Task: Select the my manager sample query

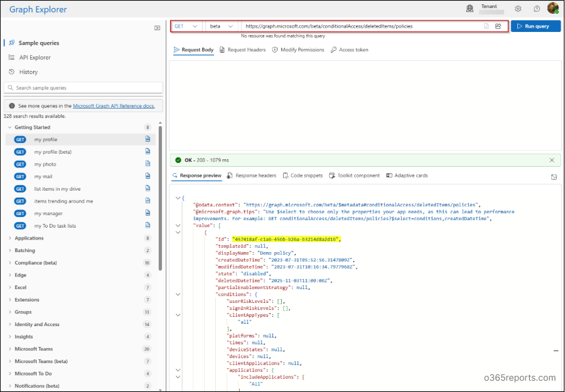Action: (80, 213)
